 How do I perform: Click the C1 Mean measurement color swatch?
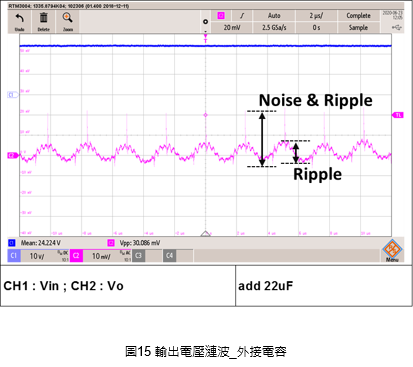pyautogui.click(x=11, y=243)
